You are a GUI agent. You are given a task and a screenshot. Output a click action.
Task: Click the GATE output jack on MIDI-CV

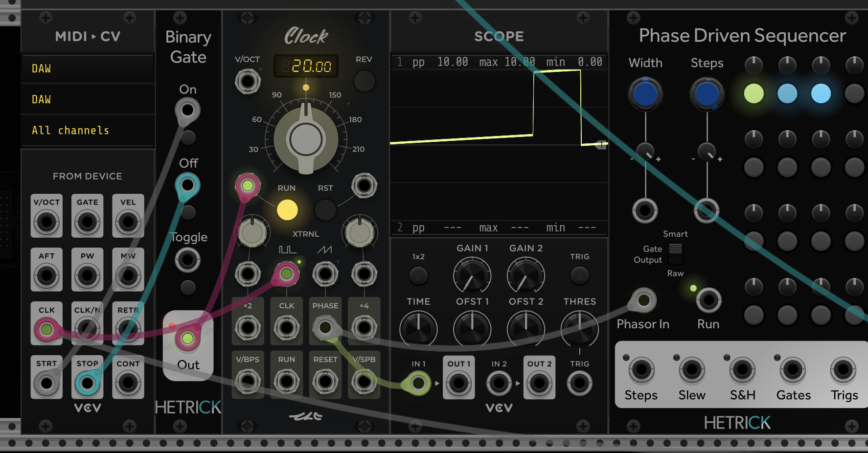pyautogui.click(x=87, y=222)
